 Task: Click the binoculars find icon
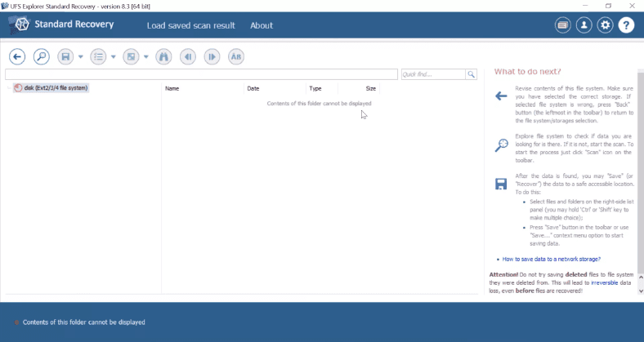(163, 56)
